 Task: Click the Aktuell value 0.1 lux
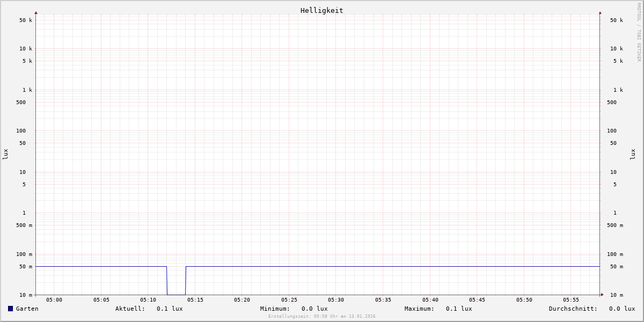point(170,309)
